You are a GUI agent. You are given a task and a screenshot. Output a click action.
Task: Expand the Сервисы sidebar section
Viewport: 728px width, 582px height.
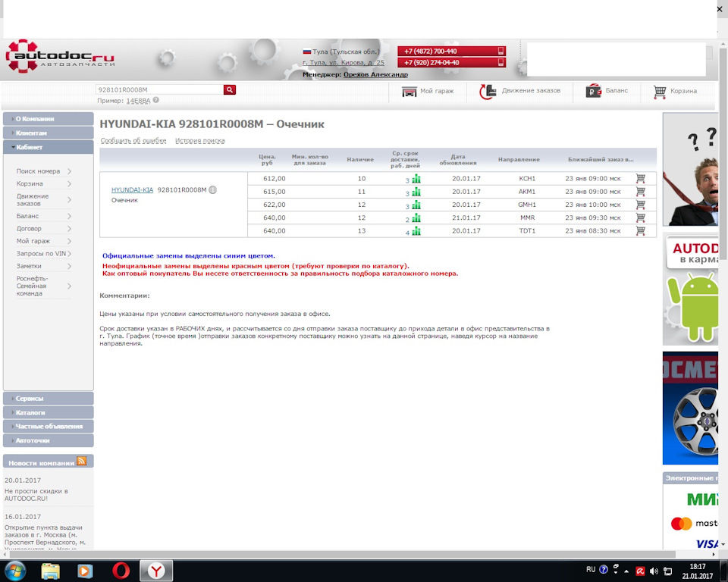49,399
